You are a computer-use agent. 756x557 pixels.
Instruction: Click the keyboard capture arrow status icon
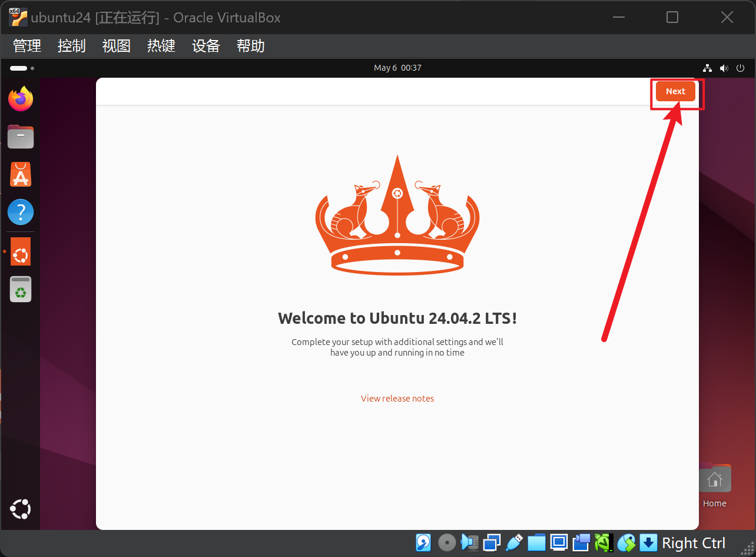pos(648,542)
